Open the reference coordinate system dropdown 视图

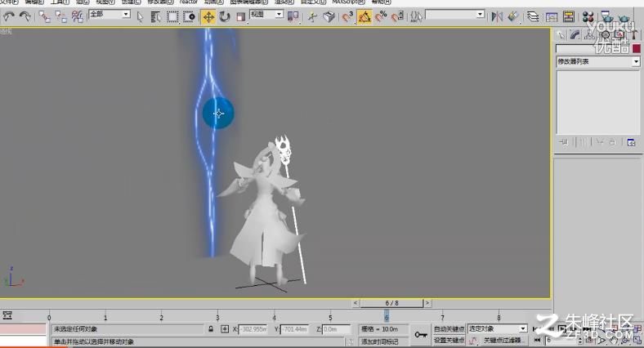coord(266,15)
